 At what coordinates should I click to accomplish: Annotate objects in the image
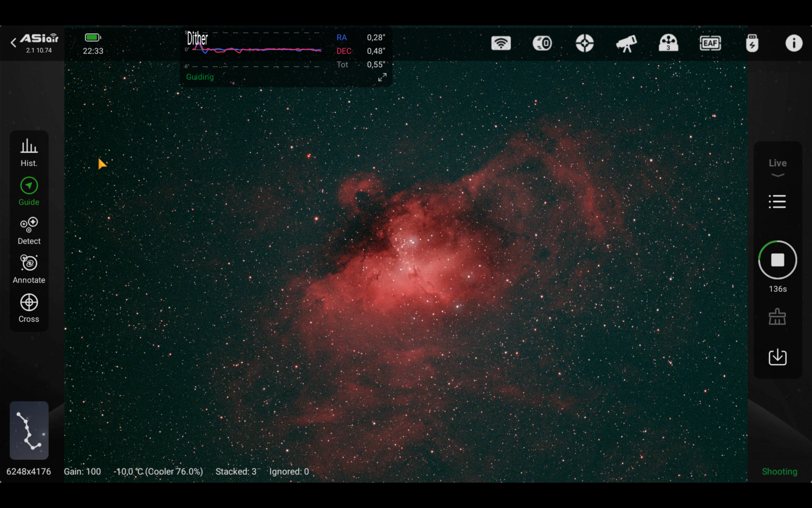pyautogui.click(x=29, y=269)
